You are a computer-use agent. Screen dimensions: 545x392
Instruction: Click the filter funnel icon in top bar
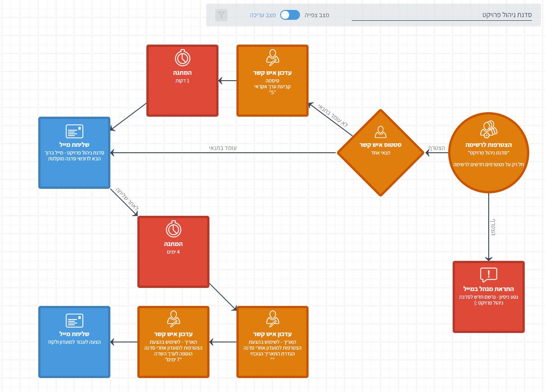click(x=221, y=15)
